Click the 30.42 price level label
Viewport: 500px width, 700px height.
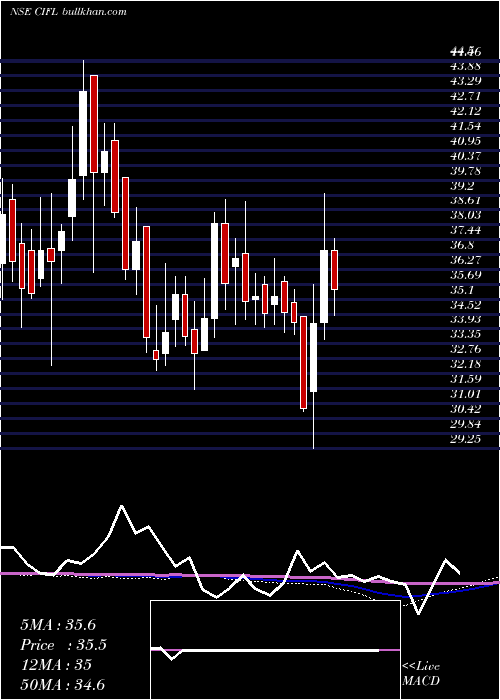(466, 409)
